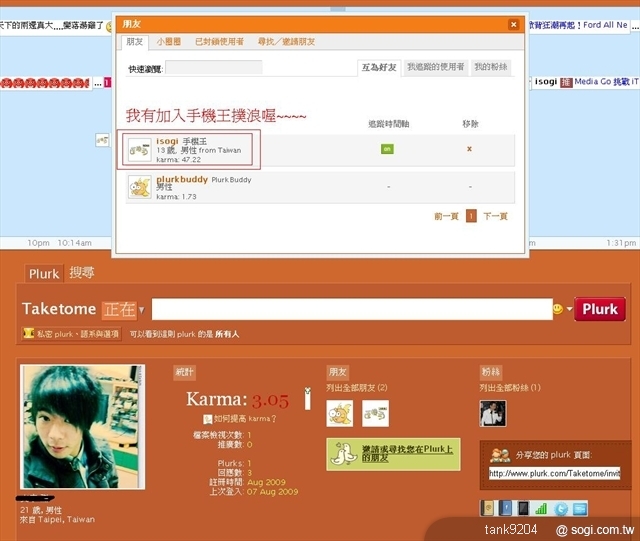Viewport: 640px width, 541px height.
Task: Remove isogi friend with the x icon
Action: [x=469, y=149]
